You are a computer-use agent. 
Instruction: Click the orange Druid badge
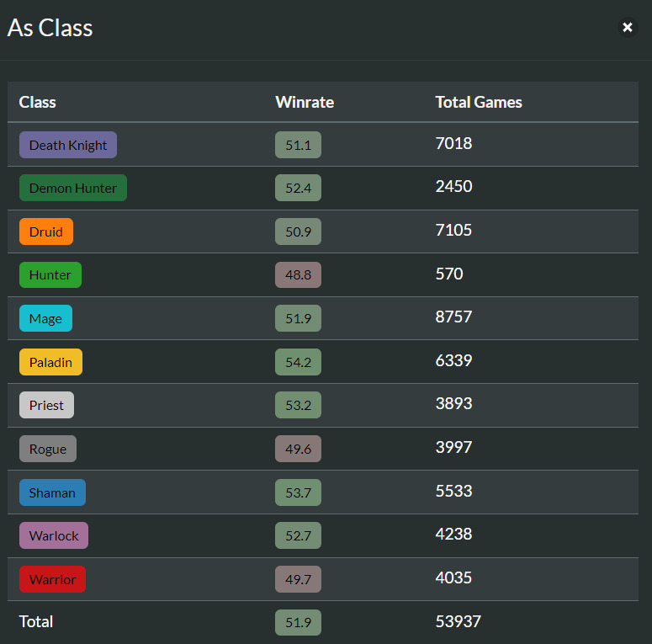[46, 232]
